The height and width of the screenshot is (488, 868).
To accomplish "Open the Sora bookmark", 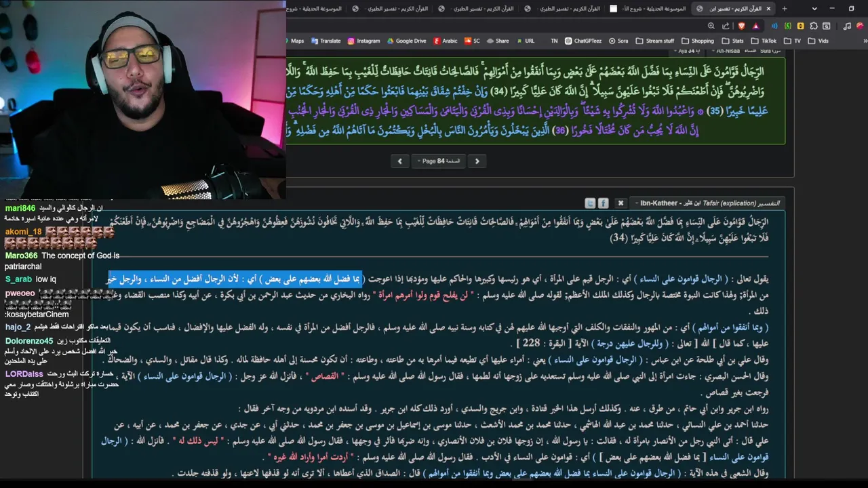I will pyautogui.click(x=618, y=41).
